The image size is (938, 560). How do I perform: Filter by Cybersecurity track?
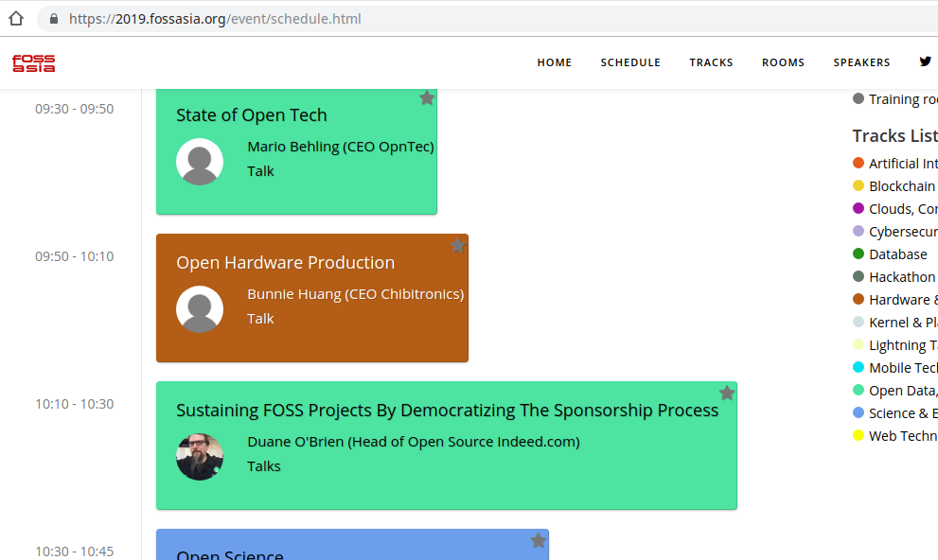pos(894,232)
